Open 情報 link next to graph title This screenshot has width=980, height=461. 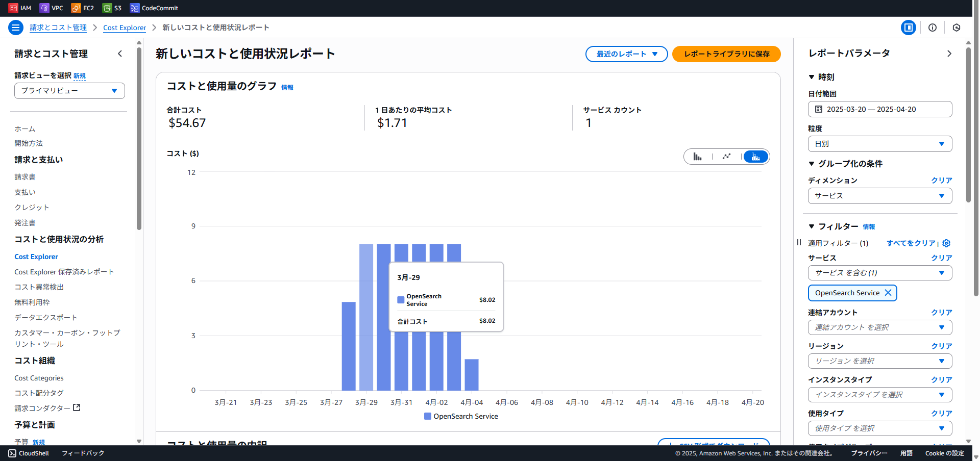coord(287,88)
